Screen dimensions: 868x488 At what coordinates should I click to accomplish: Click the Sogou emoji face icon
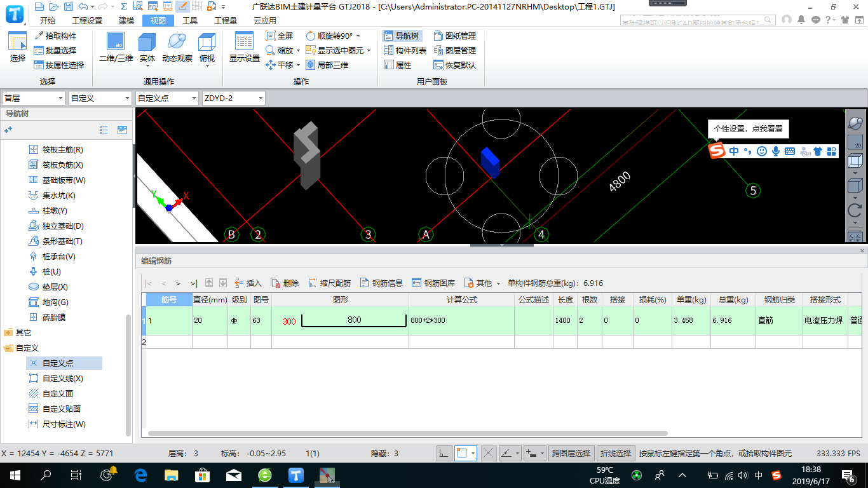(x=761, y=151)
